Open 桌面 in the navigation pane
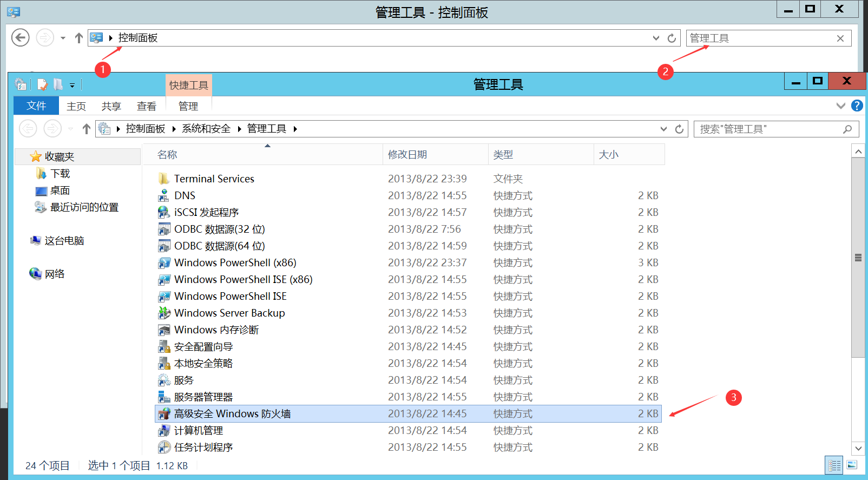The height and width of the screenshot is (480, 868). click(60, 190)
